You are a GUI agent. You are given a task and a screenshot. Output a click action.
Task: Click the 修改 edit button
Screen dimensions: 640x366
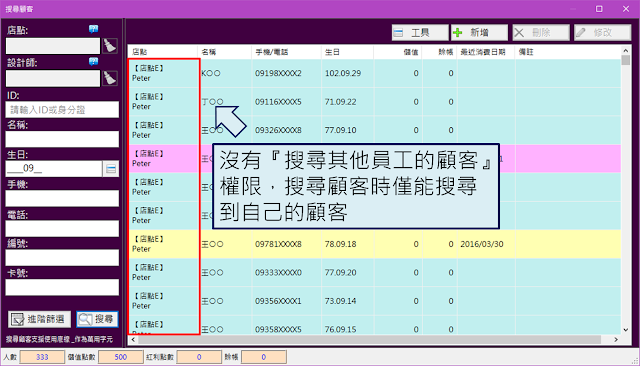(602, 33)
